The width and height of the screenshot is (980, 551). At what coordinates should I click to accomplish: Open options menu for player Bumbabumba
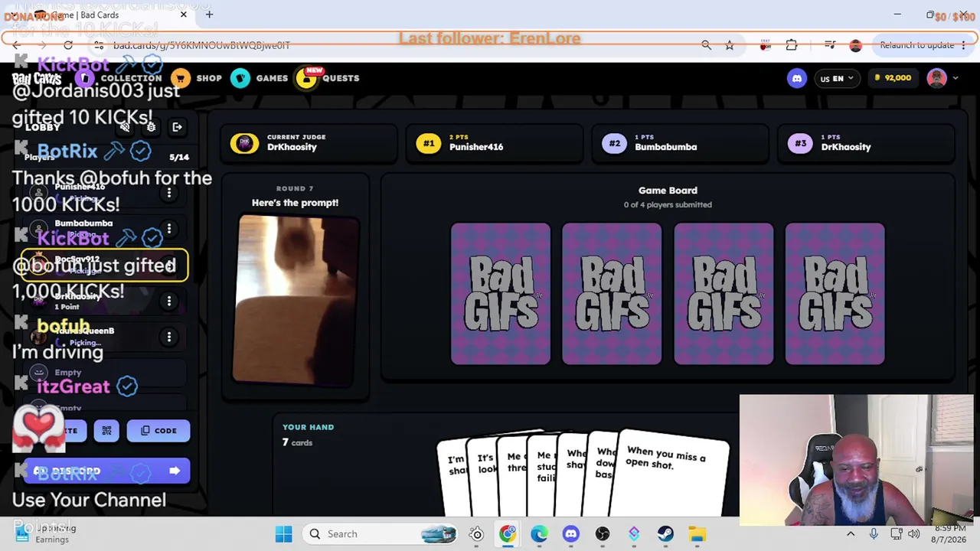coord(169,229)
